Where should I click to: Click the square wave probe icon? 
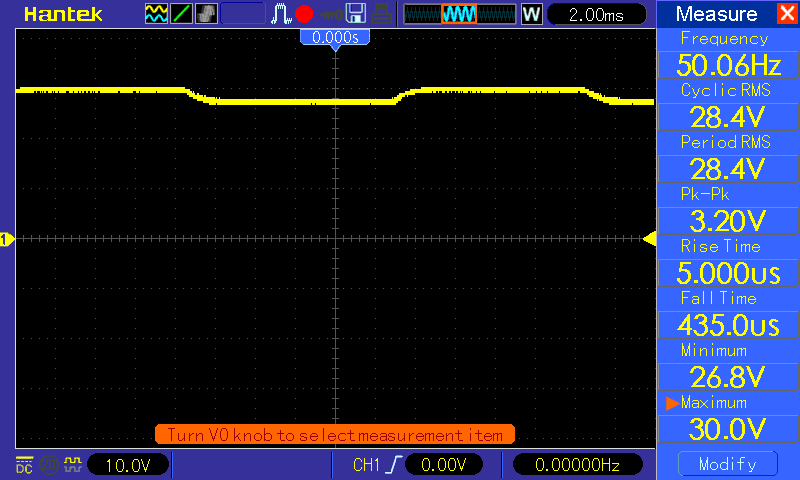[72, 465]
